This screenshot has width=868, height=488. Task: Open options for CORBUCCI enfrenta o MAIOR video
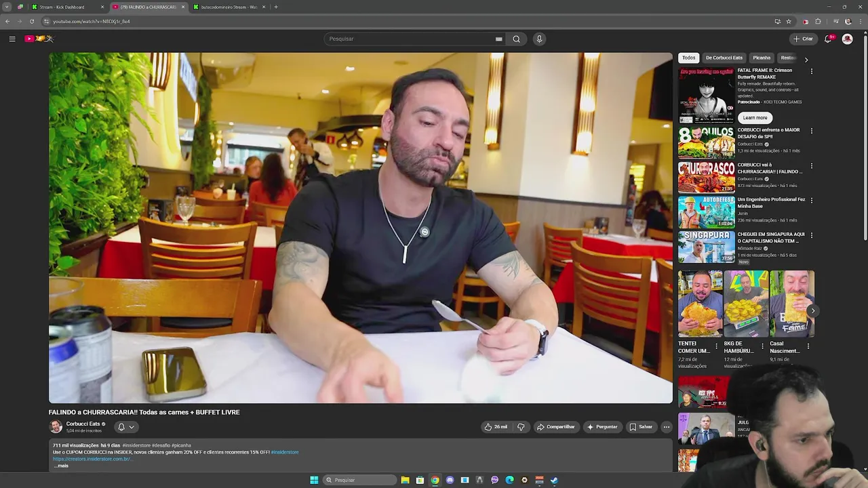click(811, 131)
